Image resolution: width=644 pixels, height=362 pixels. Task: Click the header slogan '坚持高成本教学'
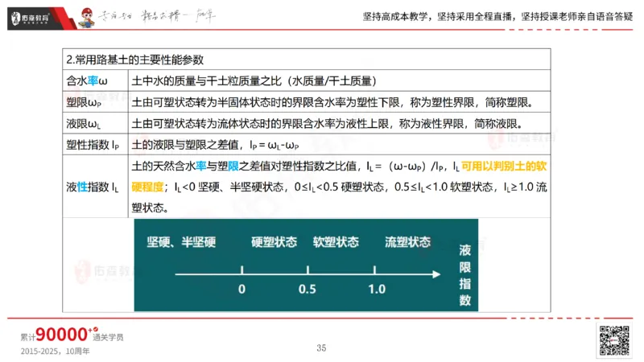pos(395,17)
